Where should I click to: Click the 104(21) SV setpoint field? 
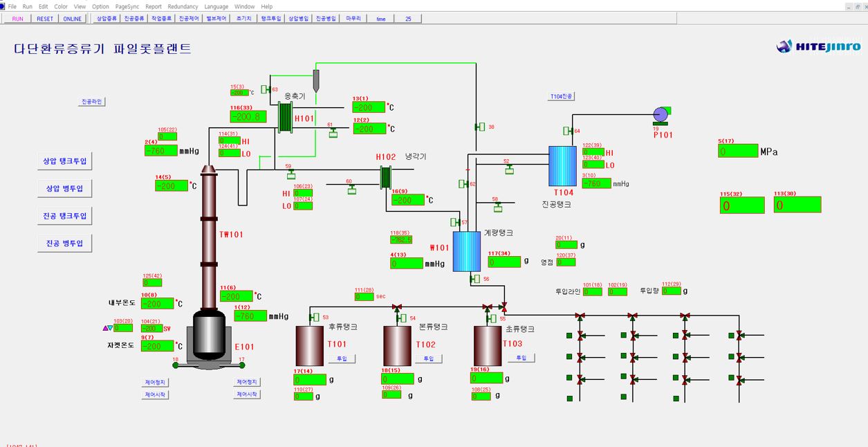(151, 328)
